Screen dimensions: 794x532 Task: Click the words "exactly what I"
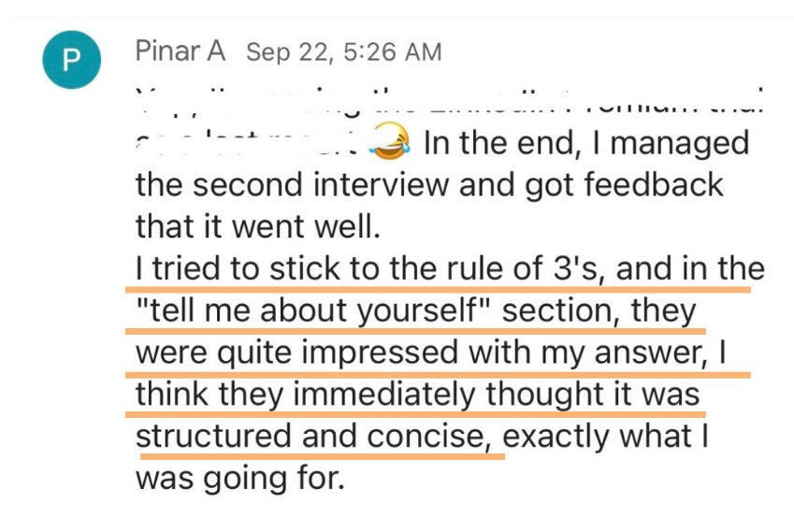605,437
